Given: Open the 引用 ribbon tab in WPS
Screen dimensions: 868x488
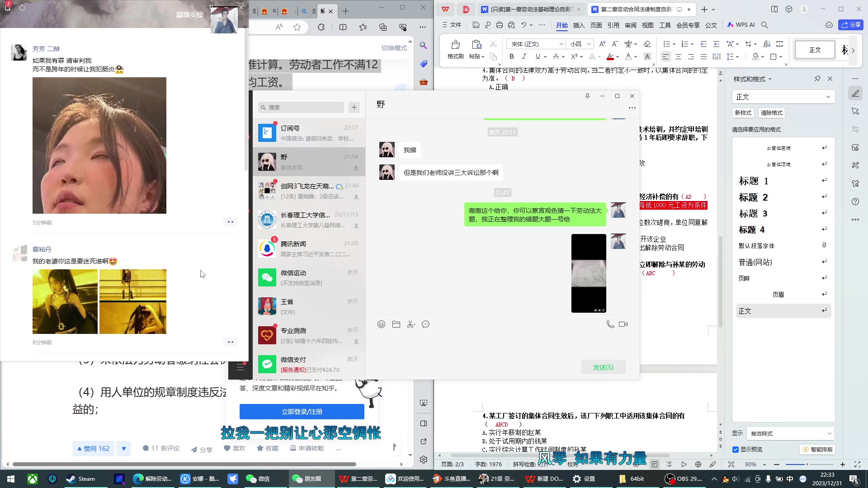Looking at the screenshot, I should [613, 25].
